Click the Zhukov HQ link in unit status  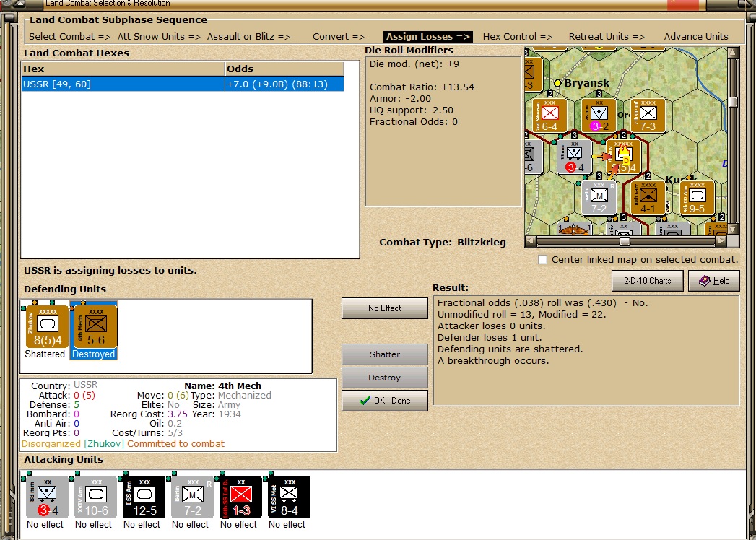(x=104, y=443)
